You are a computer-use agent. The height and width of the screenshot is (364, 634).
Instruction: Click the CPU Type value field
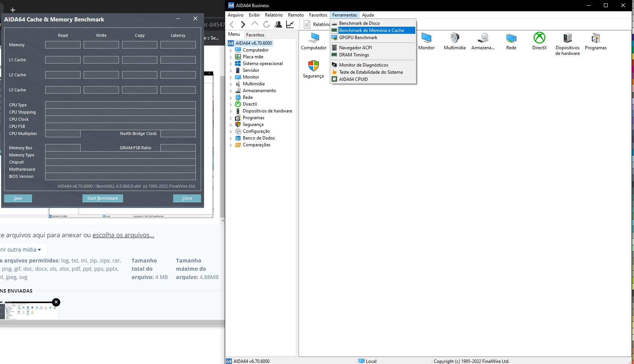[120, 105]
